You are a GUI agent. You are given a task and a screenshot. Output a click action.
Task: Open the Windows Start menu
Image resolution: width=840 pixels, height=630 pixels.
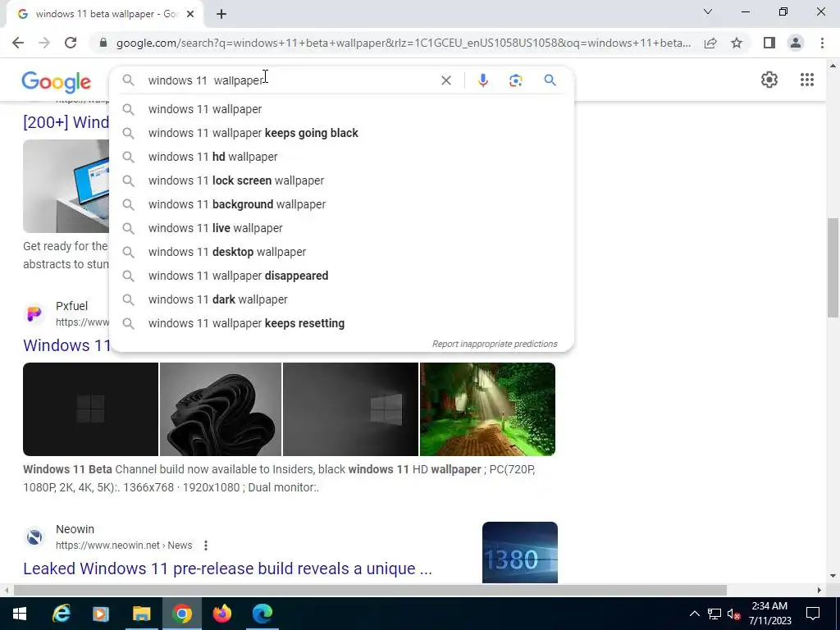20,614
